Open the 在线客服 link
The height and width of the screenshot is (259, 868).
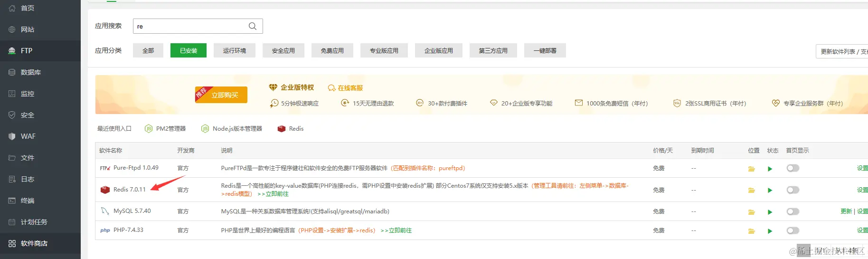350,88
